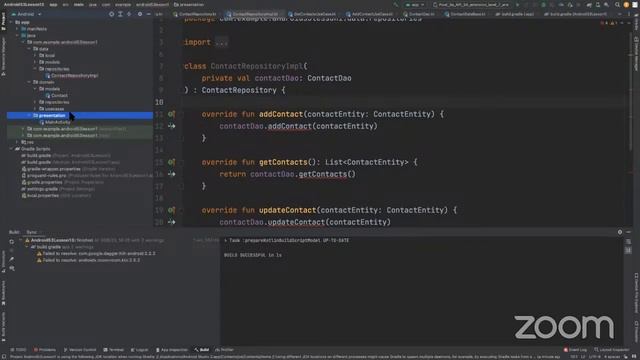
Task: Collapse the java folder
Action: pyautogui.click(x=17, y=36)
